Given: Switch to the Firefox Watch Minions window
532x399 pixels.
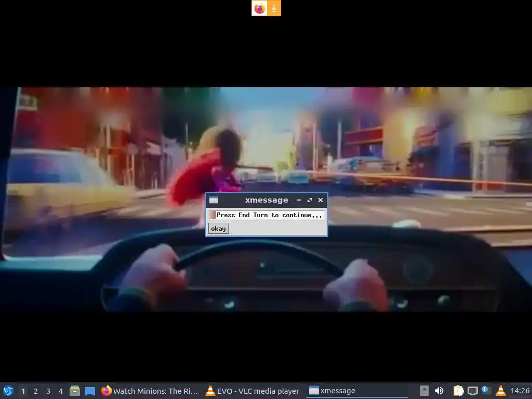Looking at the screenshot, I should click(150, 391).
